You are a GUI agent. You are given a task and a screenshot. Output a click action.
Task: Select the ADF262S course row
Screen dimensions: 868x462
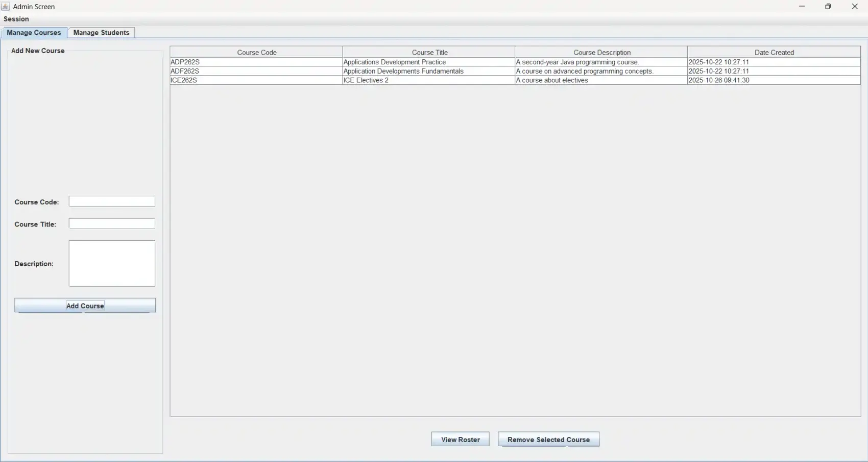[255, 71]
